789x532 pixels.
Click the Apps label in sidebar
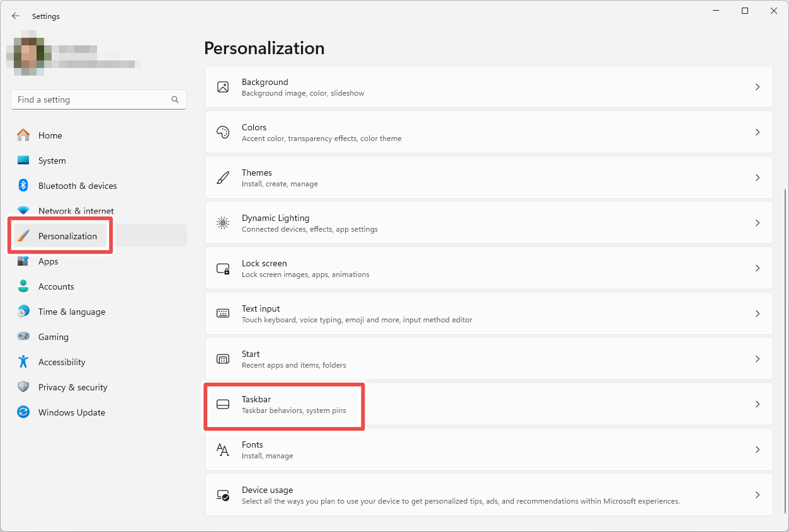pyautogui.click(x=48, y=261)
